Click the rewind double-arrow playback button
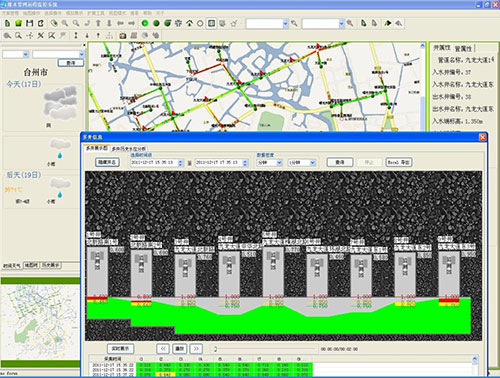Image resolution: width=500 pixels, height=378 pixels. [x=163, y=349]
